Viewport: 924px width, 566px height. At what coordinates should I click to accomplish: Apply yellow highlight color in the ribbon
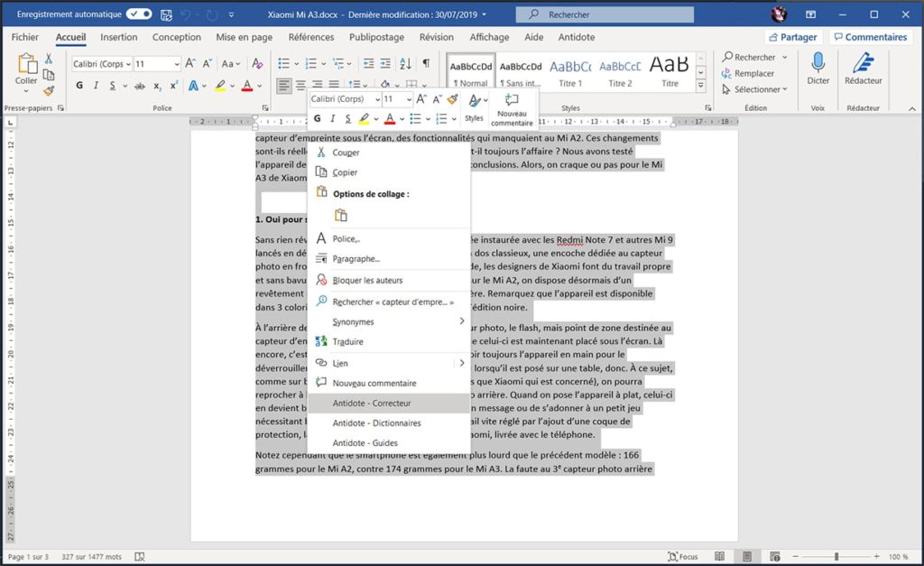click(220, 86)
